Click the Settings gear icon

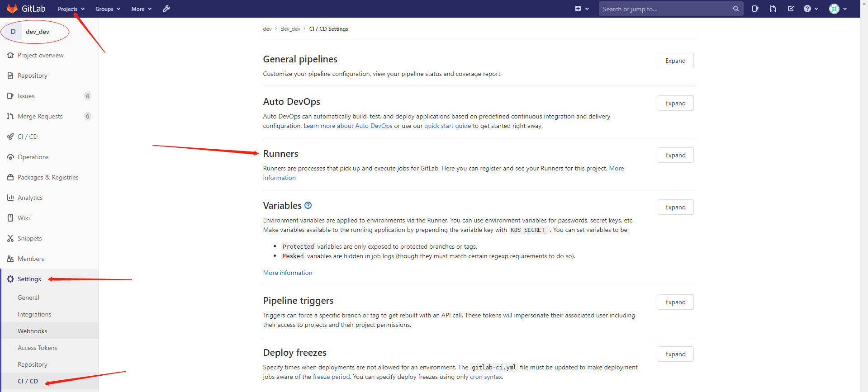pyautogui.click(x=10, y=279)
